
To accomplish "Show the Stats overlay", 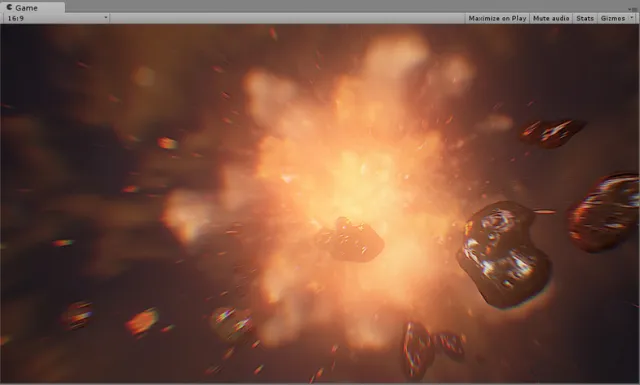I will (x=585, y=18).
